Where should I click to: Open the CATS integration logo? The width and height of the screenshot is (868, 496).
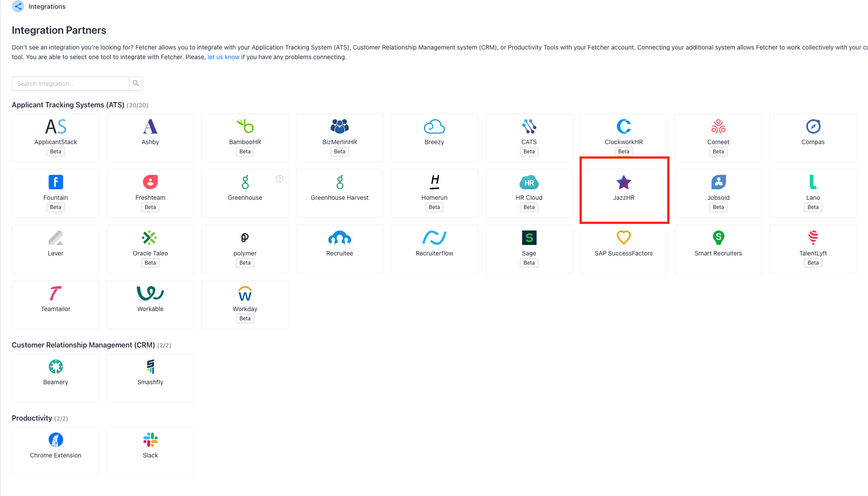529,127
